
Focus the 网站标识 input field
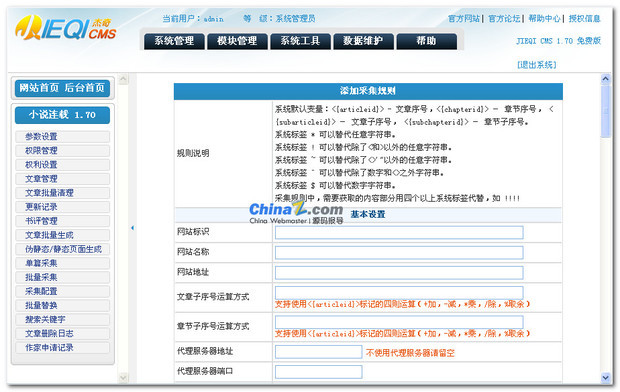point(399,233)
